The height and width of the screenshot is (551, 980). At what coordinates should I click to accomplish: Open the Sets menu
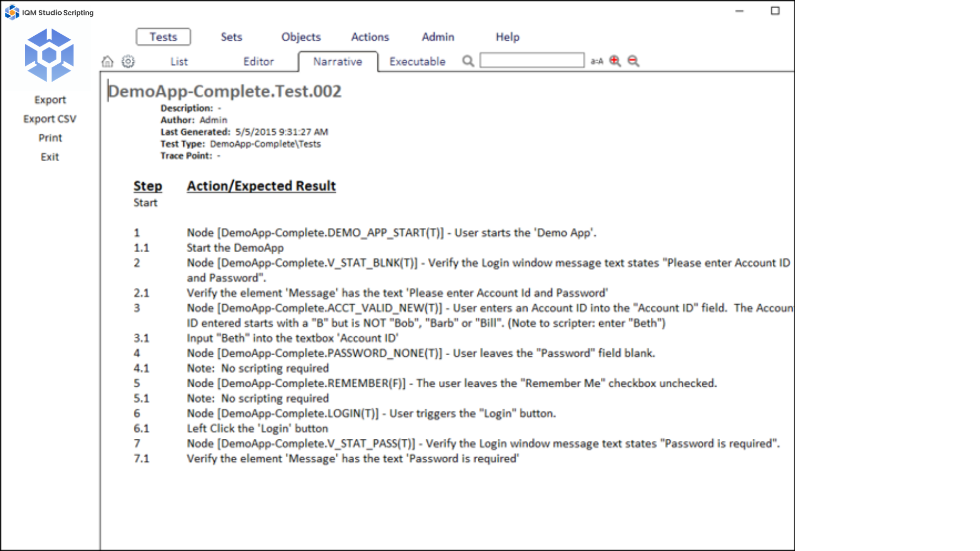point(231,37)
